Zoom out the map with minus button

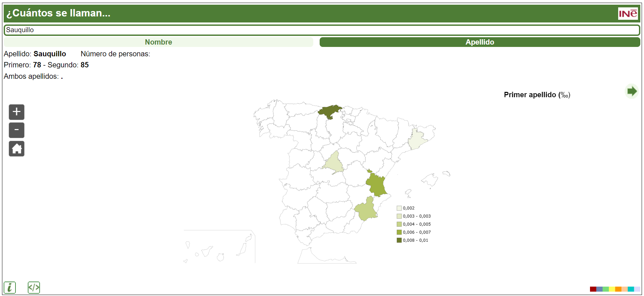[x=16, y=130]
